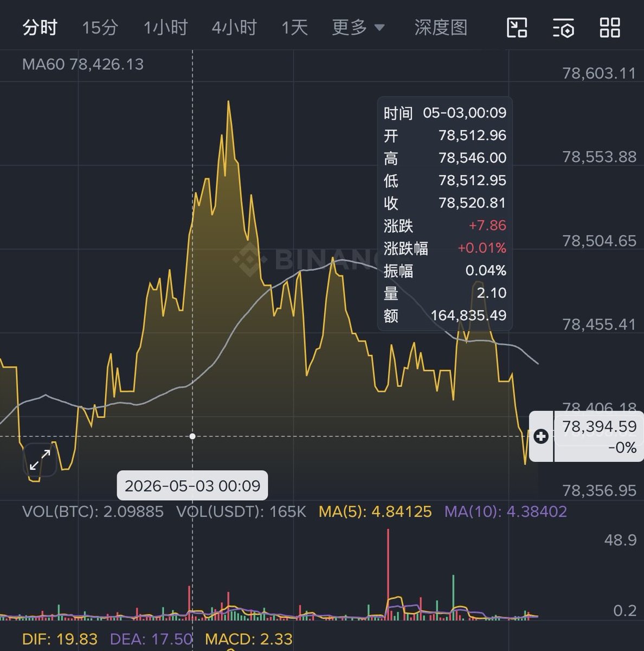
Task: Expand the 更多 intervals dropdown
Action: click(358, 27)
